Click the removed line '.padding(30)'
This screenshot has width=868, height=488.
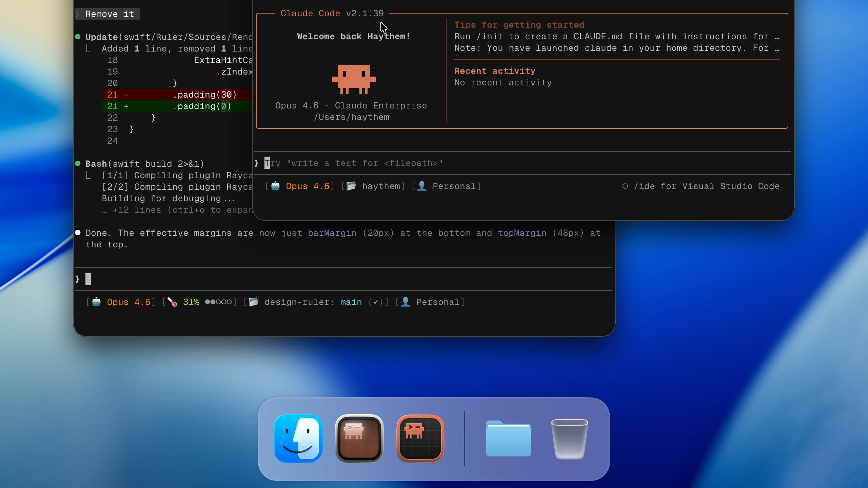click(x=177, y=95)
